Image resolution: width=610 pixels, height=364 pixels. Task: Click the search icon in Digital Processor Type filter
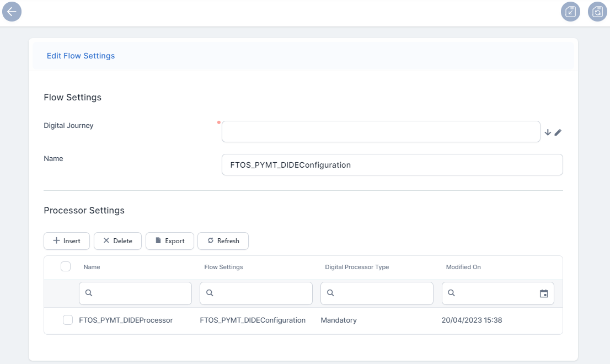point(330,293)
